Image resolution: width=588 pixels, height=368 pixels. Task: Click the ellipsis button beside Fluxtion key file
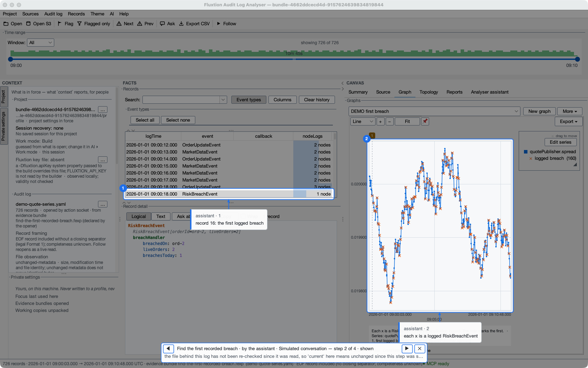point(103,160)
